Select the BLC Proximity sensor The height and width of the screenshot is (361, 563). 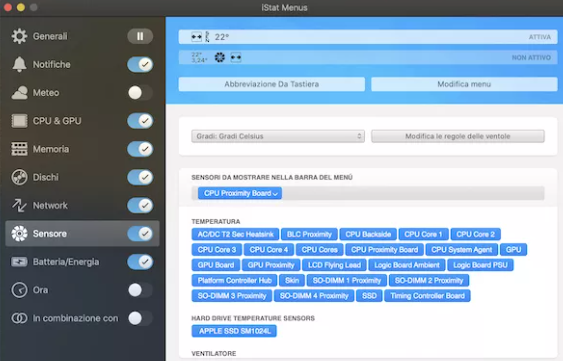coord(309,234)
